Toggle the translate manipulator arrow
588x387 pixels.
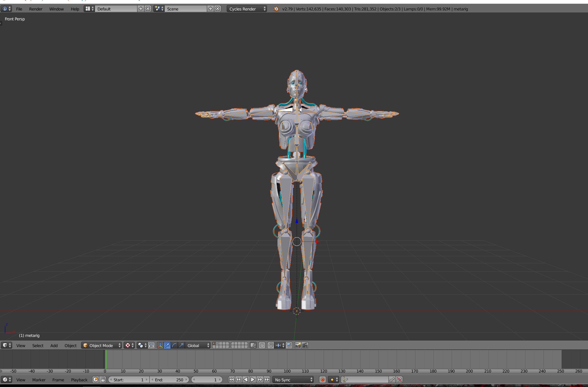tap(167, 345)
